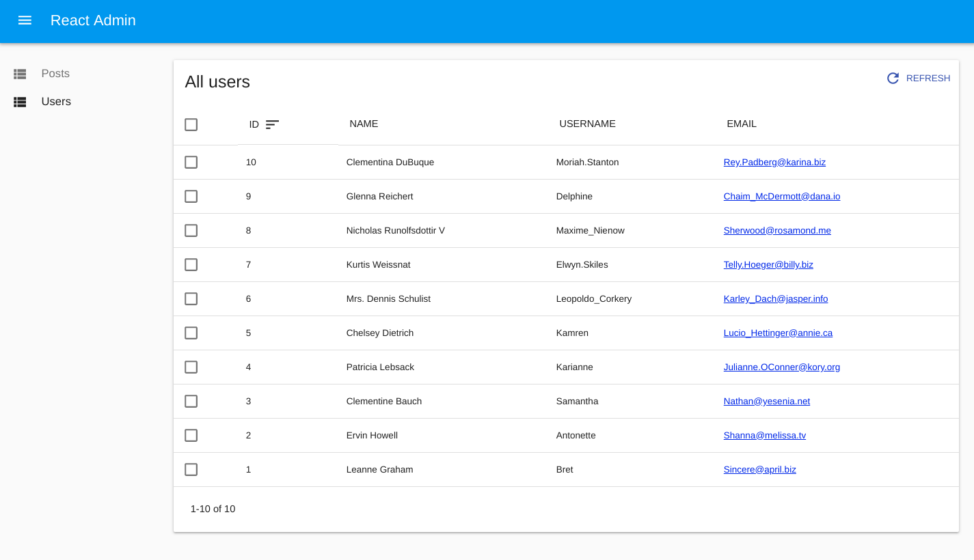Check the box for Clementina DuBuque
The height and width of the screenshot is (560, 974).
pos(191,163)
